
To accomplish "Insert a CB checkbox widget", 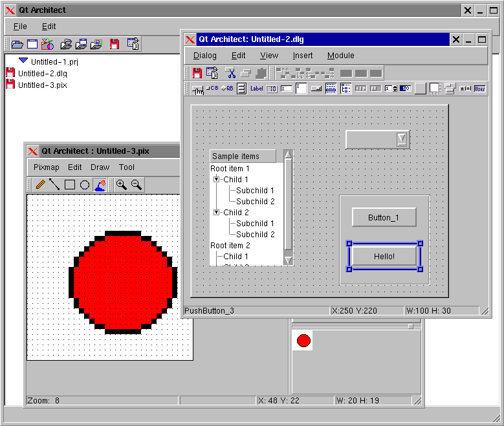I will click(212, 88).
